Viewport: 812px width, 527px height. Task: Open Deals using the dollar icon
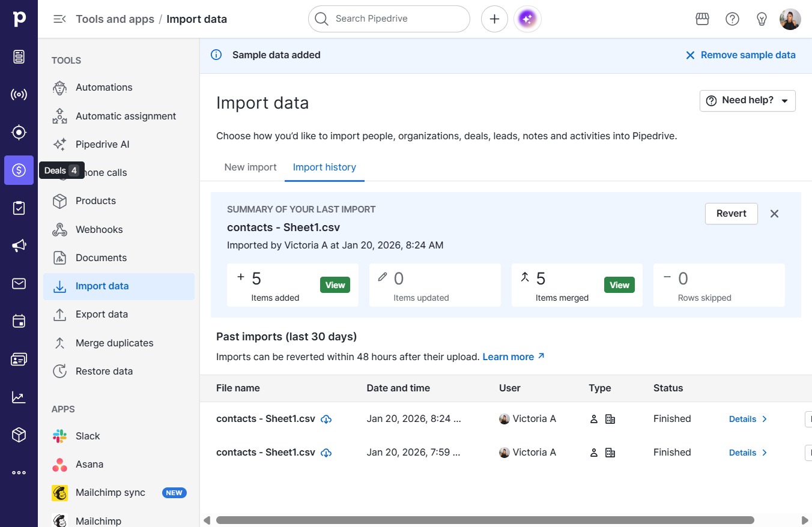point(19,170)
